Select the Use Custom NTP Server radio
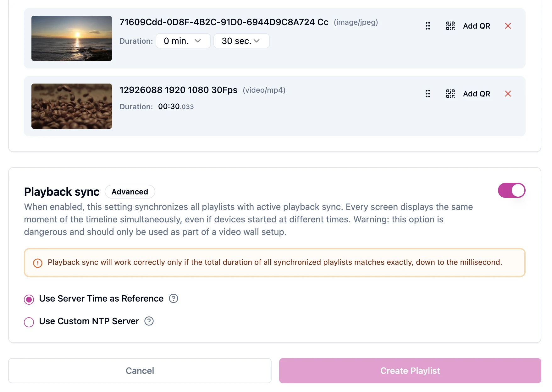This screenshot has width=552, height=392. [x=29, y=322]
